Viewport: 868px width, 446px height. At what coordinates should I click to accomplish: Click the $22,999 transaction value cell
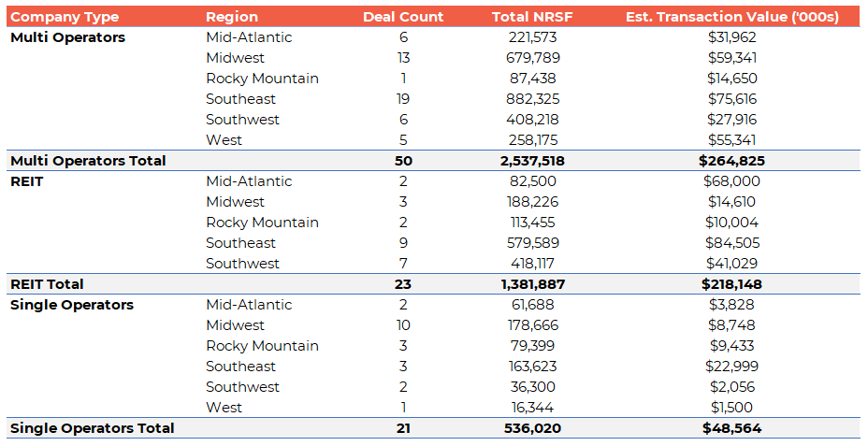pyautogui.click(x=731, y=367)
